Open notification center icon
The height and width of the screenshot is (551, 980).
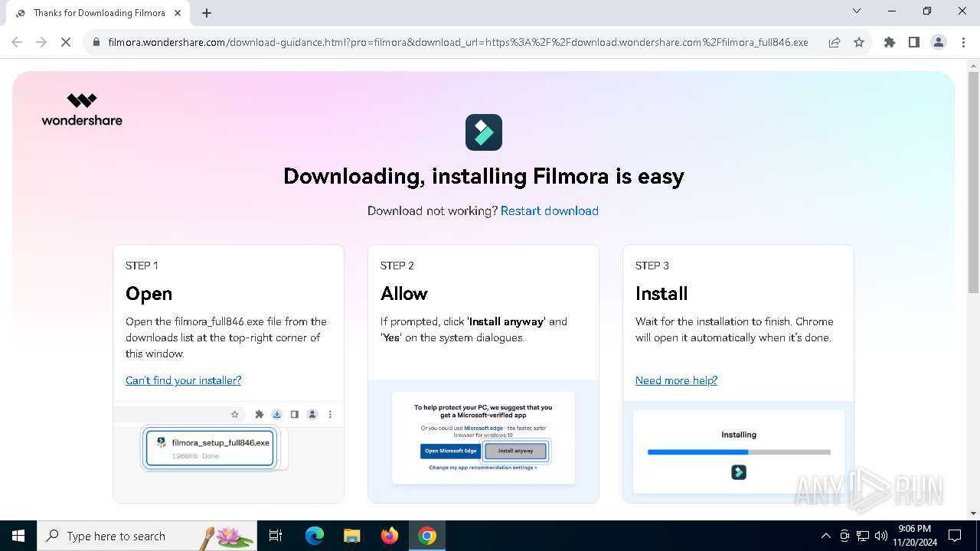coord(955,536)
